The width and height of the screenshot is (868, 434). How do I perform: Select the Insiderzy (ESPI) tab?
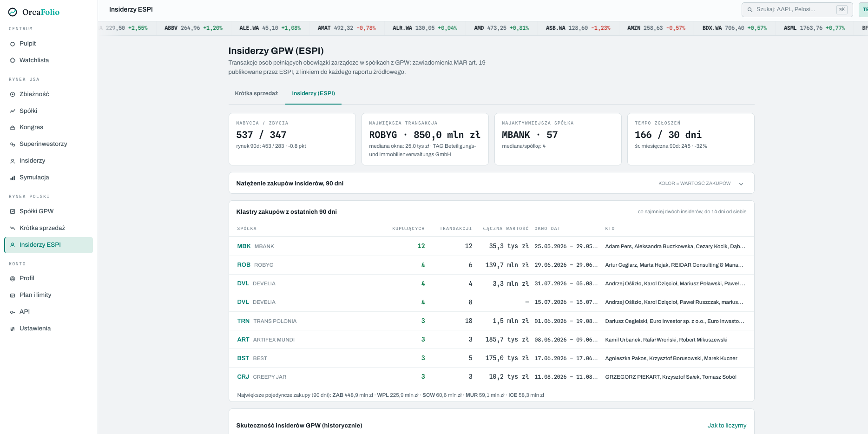(314, 93)
